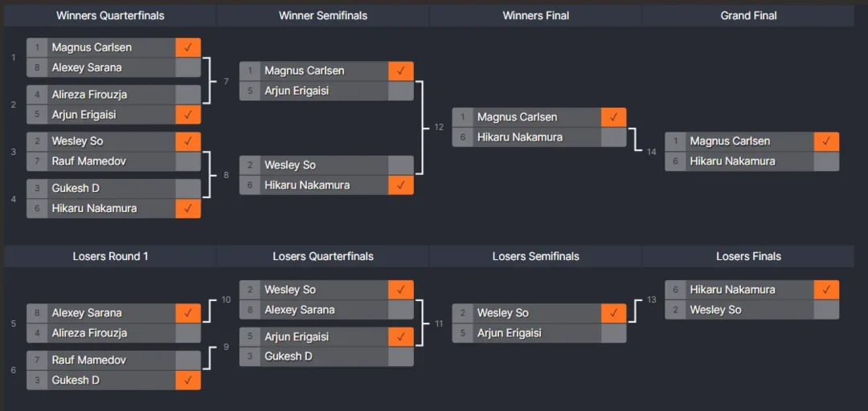
Task: Click the checkmark beside Magnus Carlsen in Winners Final
Action: (x=613, y=117)
